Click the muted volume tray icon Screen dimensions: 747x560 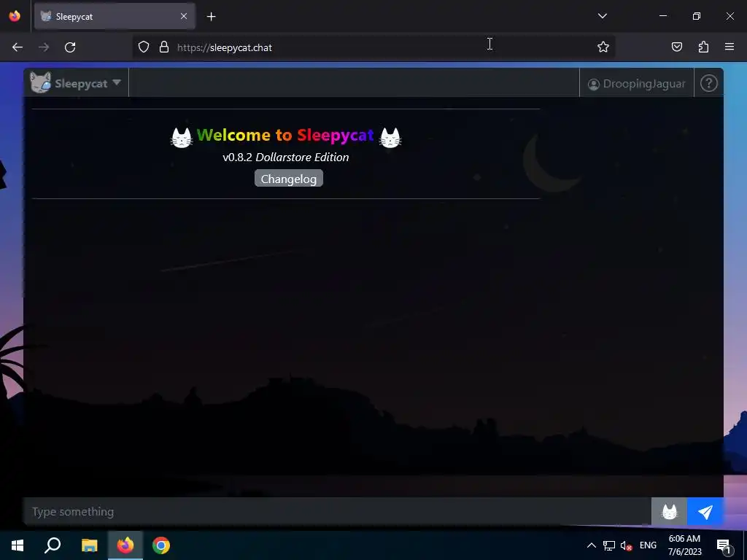pyautogui.click(x=626, y=545)
